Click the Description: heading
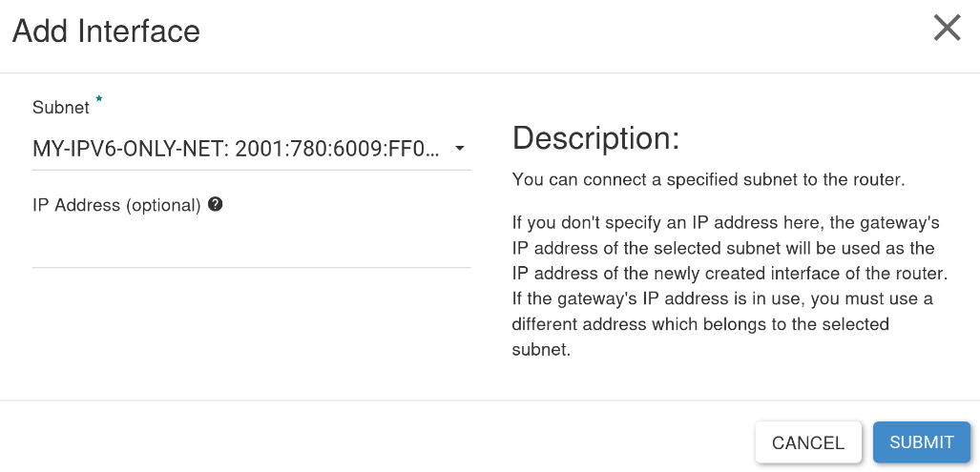Viewport: 980px width, 472px height. click(x=595, y=138)
